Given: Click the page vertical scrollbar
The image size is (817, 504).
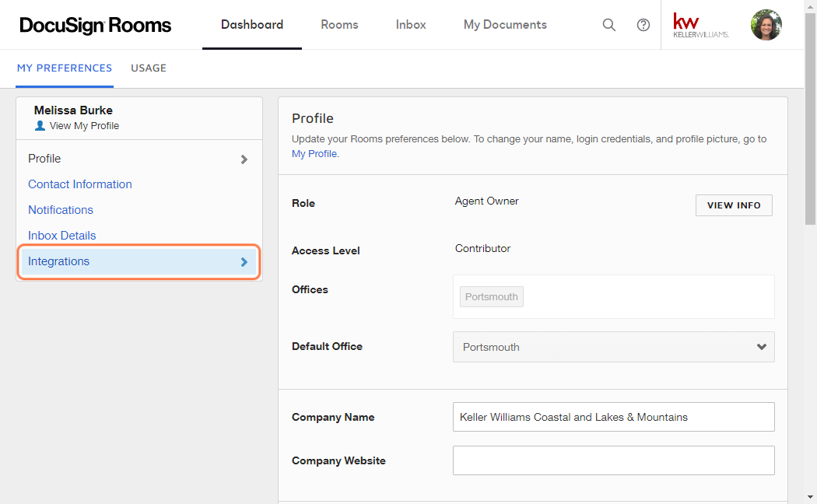Looking at the screenshot, I should coord(810,119).
